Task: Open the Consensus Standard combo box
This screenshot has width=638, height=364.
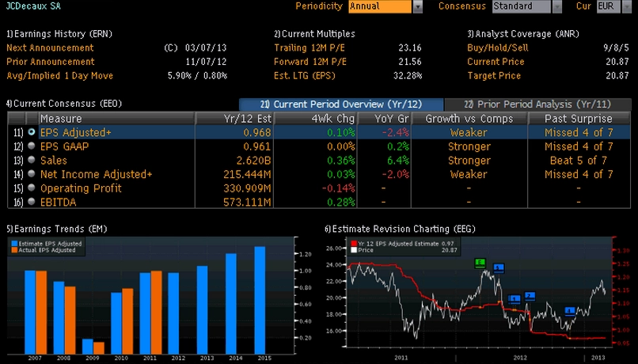Action: [x=521, y=6]
